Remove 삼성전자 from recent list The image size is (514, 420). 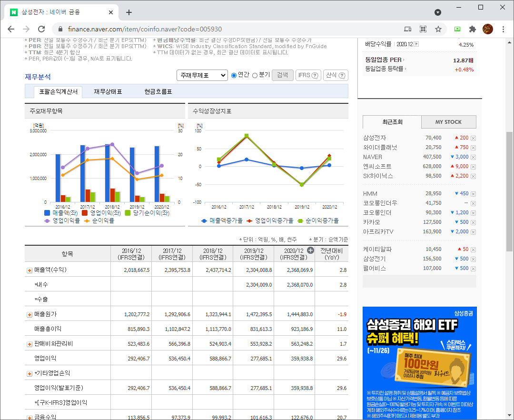(474, 139)
